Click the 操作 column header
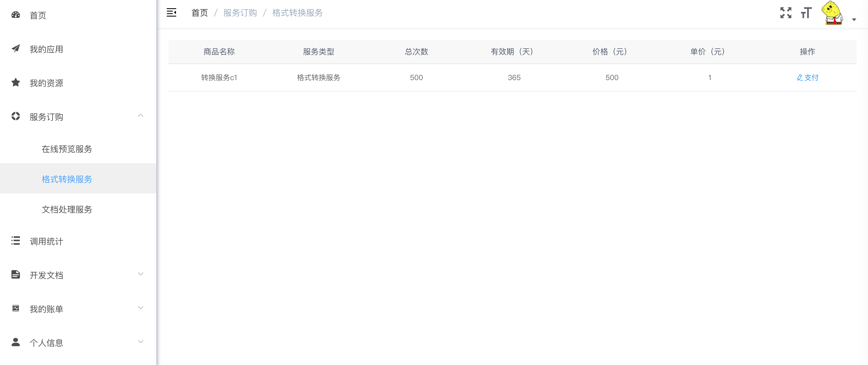Viewport: 868px width, 365px height. coord(807,52)
